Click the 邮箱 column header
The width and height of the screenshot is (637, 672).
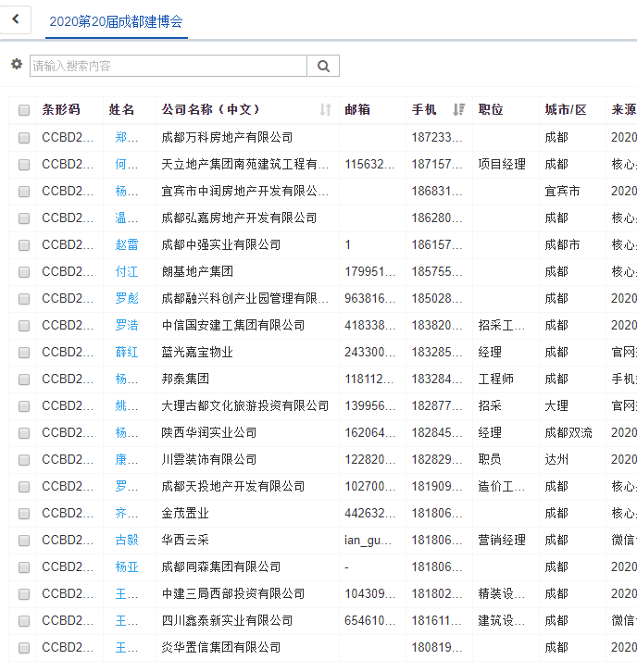(357, 110)
